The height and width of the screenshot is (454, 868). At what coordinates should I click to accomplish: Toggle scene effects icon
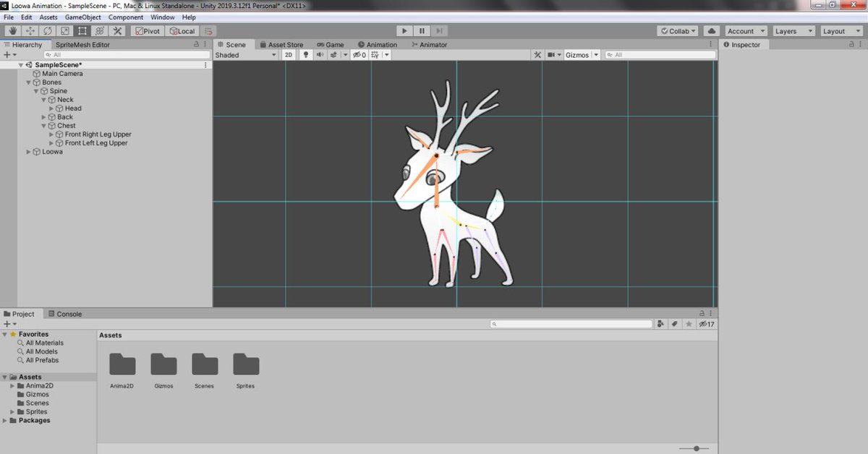tap(333, 55)
